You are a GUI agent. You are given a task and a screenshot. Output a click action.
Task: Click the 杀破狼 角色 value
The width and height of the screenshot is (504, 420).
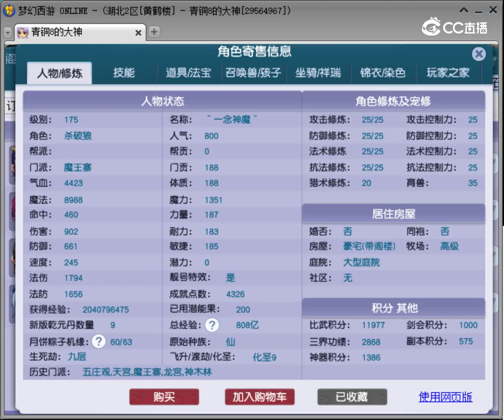coord(78,136)
